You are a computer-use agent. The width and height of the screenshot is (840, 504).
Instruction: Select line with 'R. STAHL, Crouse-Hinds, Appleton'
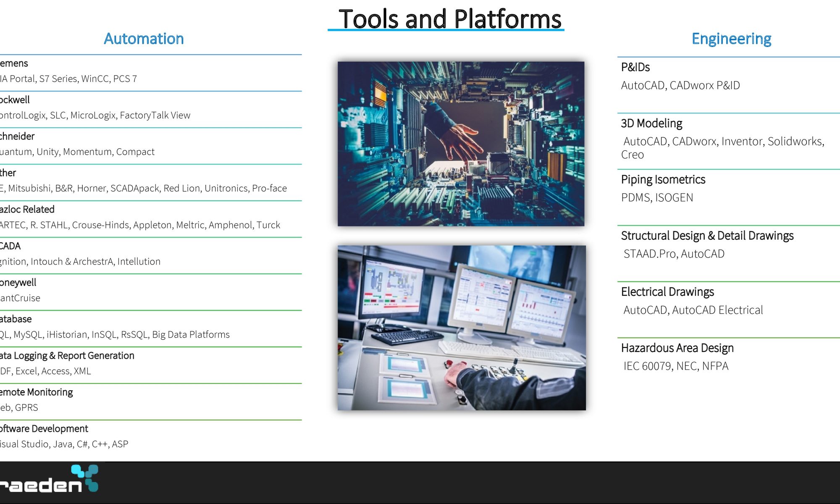coord(140,225)
